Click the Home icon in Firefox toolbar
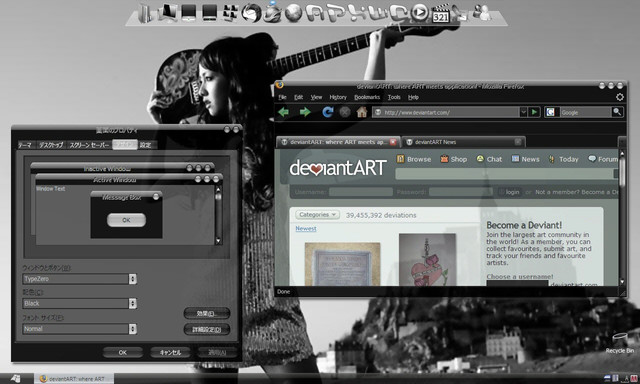This screenshot has width=640, height=384. (362, 112)
